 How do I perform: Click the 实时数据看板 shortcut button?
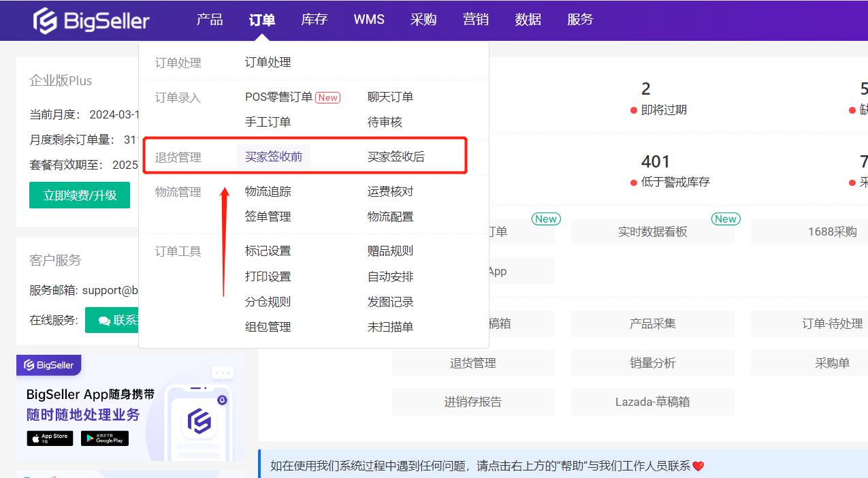(x=652, y=232)
